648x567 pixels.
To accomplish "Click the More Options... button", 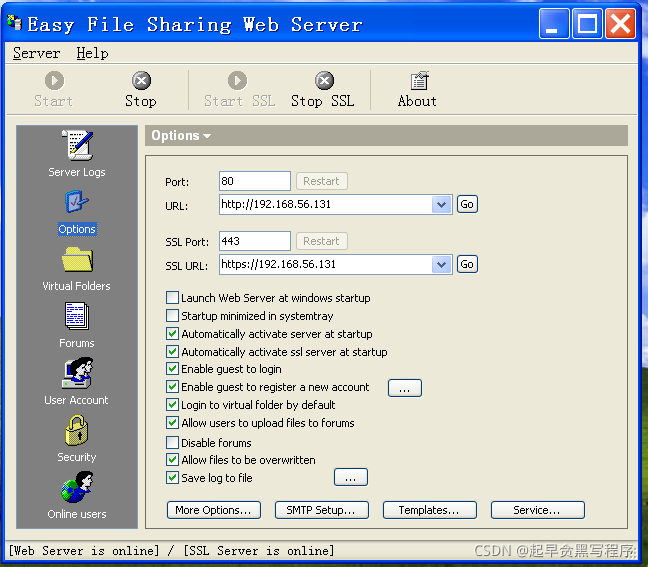I will click(214, 510).
